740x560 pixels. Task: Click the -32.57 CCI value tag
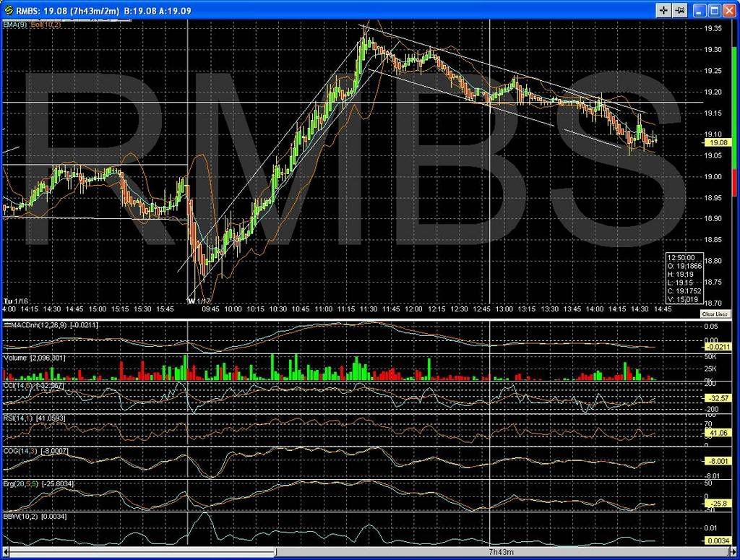tap(718, 398)
